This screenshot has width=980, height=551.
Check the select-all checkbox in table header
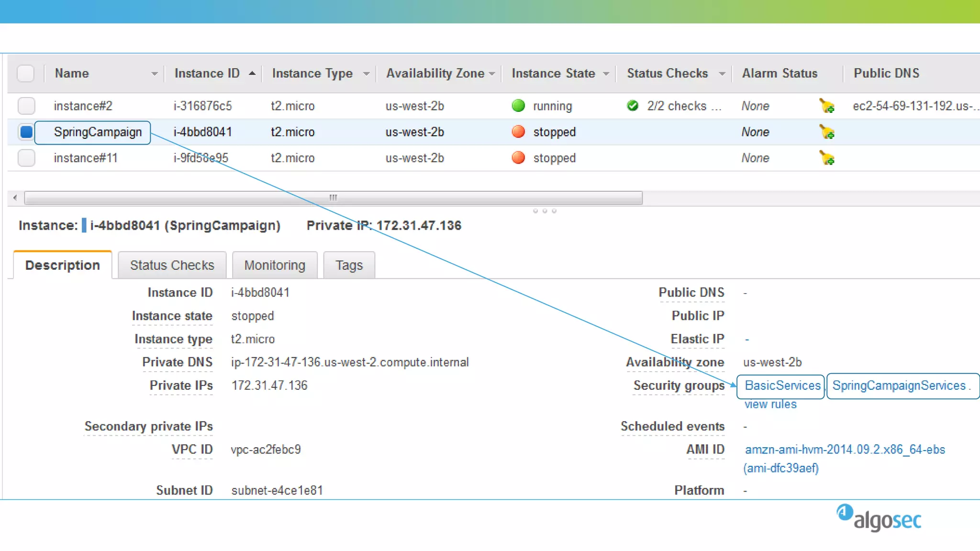(x=26, y=73)
